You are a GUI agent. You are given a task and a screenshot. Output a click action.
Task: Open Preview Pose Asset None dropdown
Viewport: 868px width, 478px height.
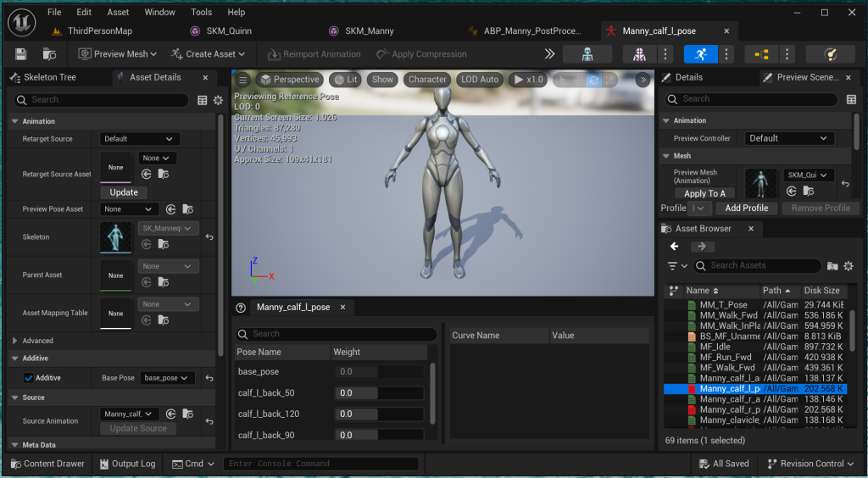click(x=129, y=209)
